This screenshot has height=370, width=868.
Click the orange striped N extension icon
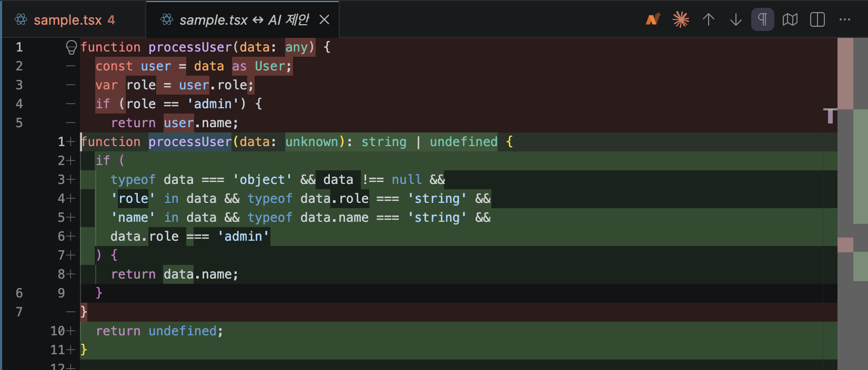tap(653, 20)
